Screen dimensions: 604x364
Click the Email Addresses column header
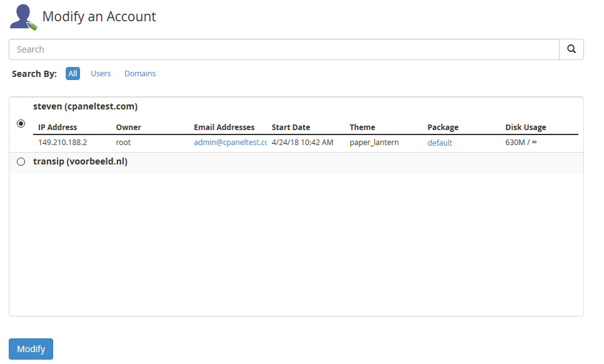(224, 128)
